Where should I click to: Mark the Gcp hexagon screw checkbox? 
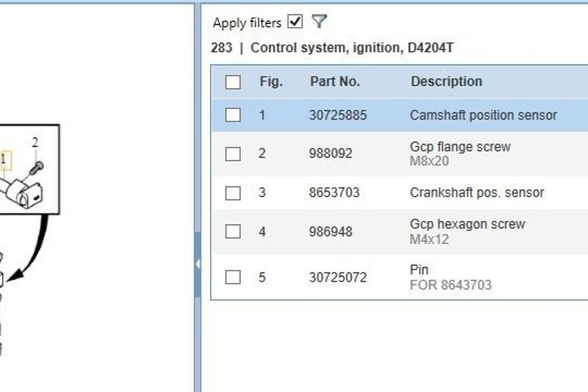point(233,231)
